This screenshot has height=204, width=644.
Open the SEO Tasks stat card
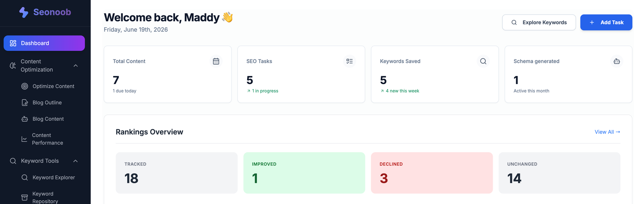coord(301,74)
